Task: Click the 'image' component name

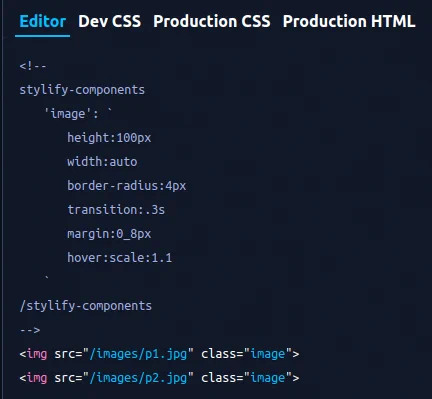Action: coord(68,114)
